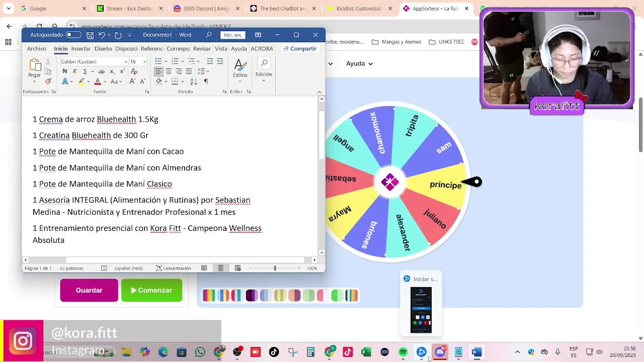Click the Cut scissors icon
Screen dimensions: 644x362
pyautogui.click(x=48, y=61)
